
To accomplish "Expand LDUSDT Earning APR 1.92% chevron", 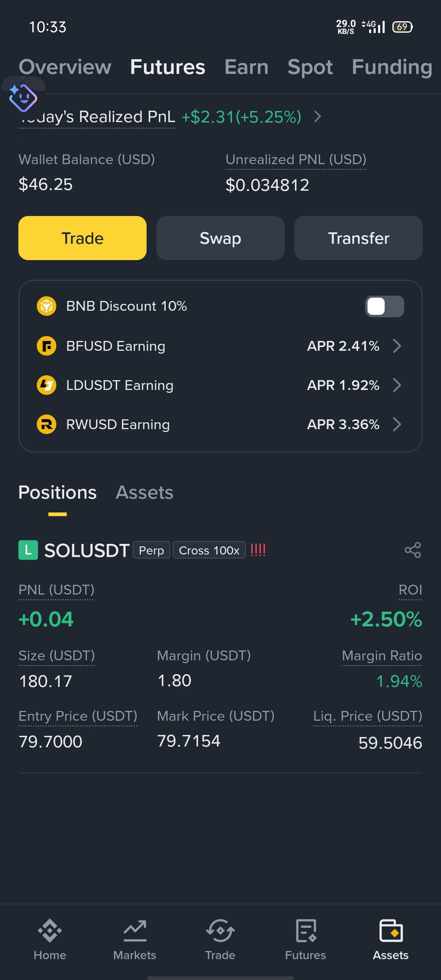I will [397, 385].
